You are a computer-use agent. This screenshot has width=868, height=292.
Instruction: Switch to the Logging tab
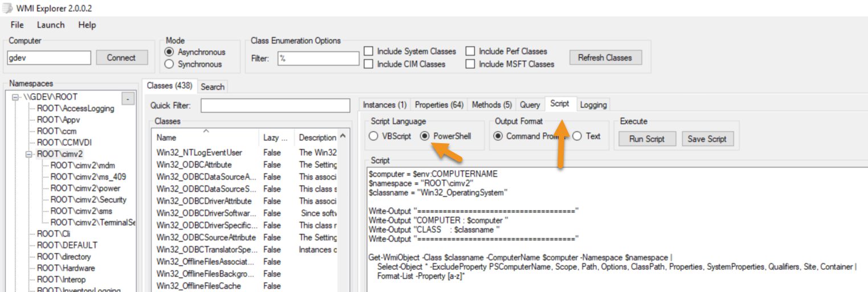pyautogui.click(x=593, y=105)
